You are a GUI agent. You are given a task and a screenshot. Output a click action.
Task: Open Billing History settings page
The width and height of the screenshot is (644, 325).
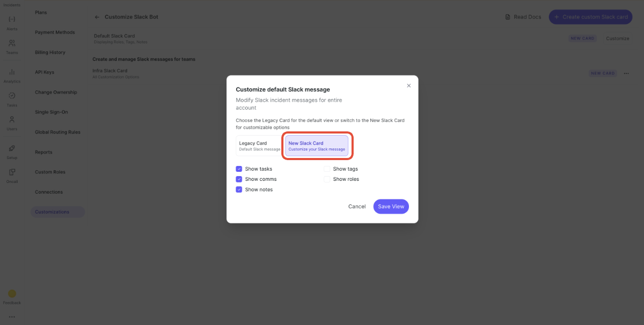click(x=50, y=52)
